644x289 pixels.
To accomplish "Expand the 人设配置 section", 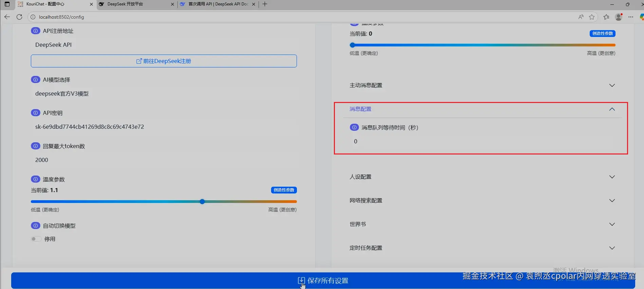I will pyautogui.click(x=482, y=177).
